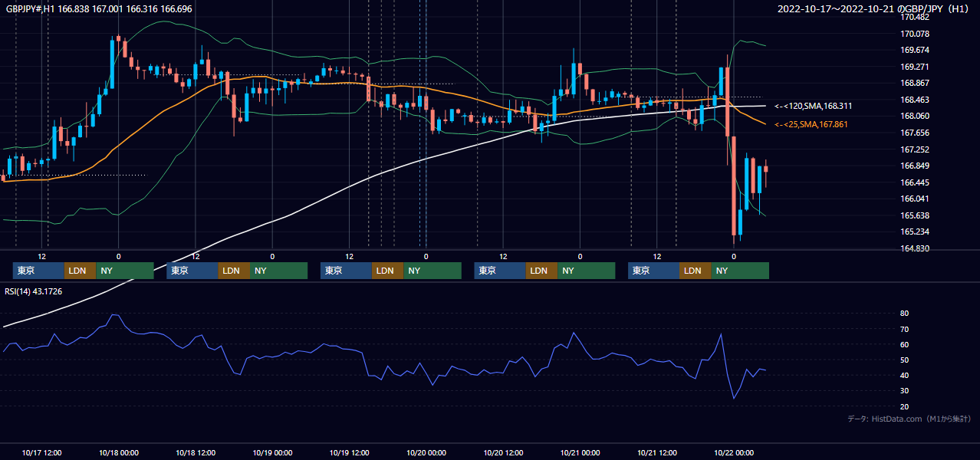Click the 10/21 12:00 date axis label
Screen dimensions: 980x460
coord(657,452)
